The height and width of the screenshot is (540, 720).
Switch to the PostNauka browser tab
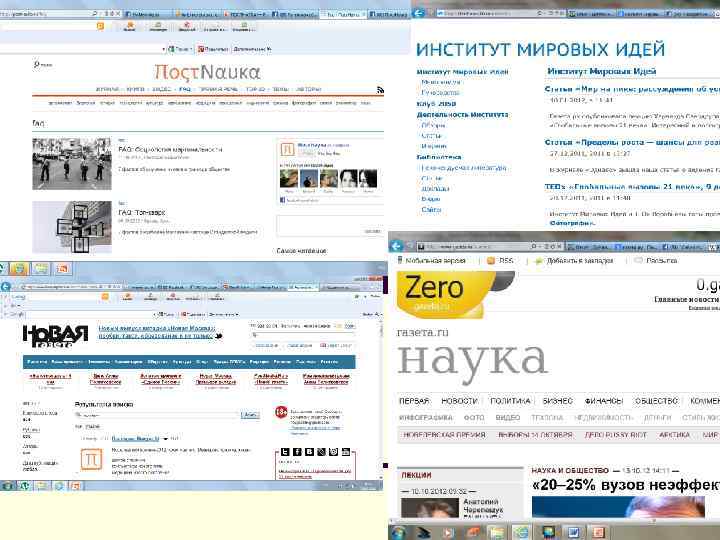pos(343,14)
